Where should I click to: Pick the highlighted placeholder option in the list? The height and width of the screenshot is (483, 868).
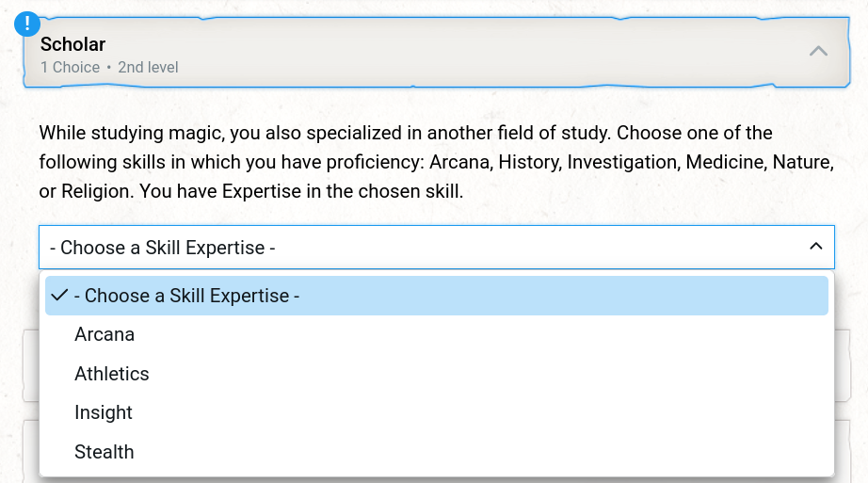coord(186,296)
